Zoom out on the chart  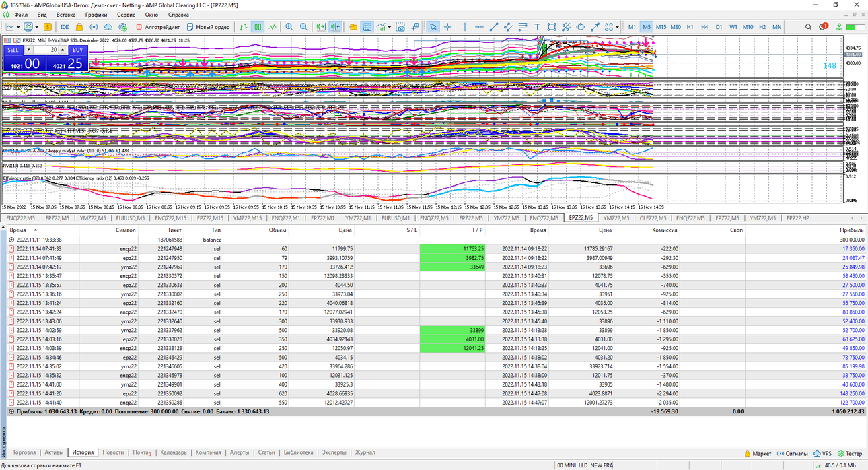(303, 27)
